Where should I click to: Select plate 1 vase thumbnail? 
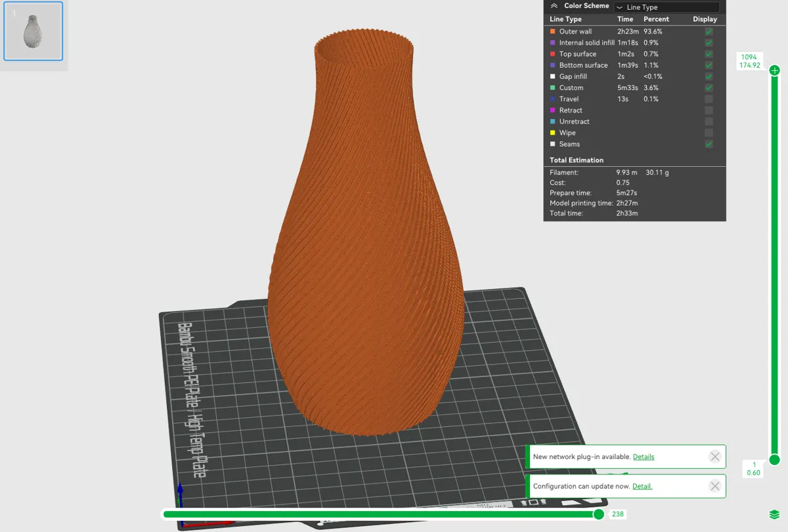[33, 32]
